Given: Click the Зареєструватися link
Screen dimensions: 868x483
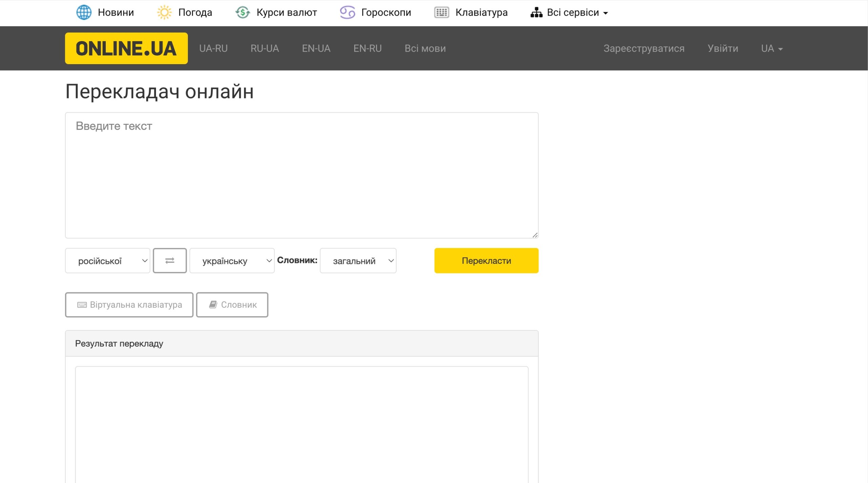Looking at the screenshot, I should [x=644, y=49].
